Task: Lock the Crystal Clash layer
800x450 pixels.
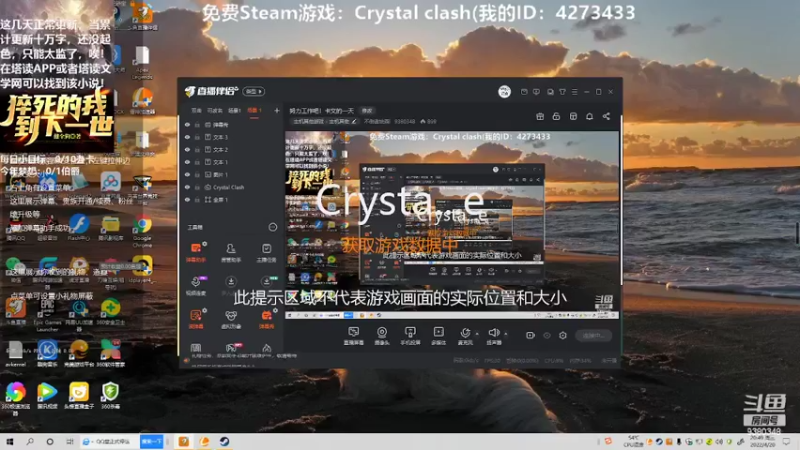Action: [x=197, y=187]
